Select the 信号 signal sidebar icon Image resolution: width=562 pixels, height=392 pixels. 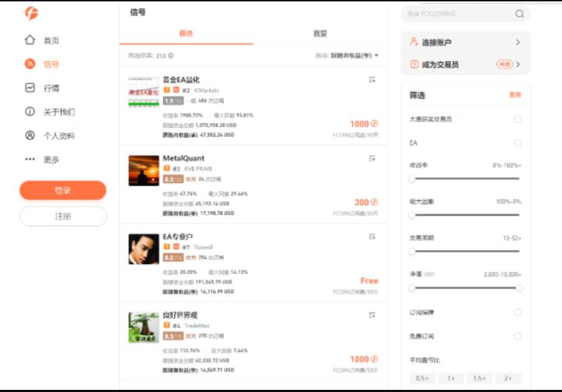(x=30, y=64)
